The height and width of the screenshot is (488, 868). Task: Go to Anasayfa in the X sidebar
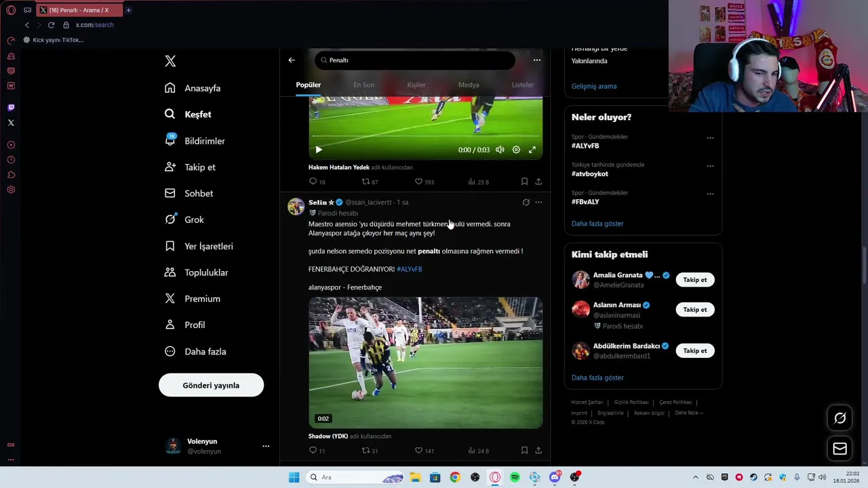coord(193,88)
